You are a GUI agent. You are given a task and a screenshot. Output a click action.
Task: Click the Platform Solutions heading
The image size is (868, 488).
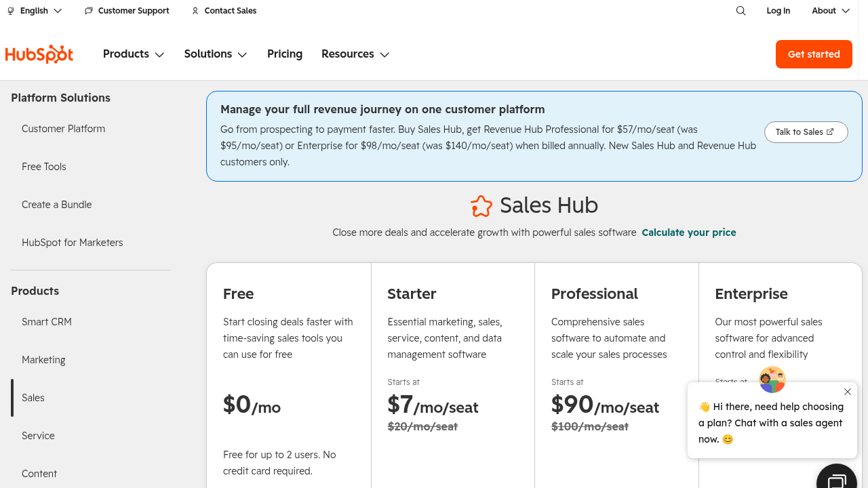(60, 98)
